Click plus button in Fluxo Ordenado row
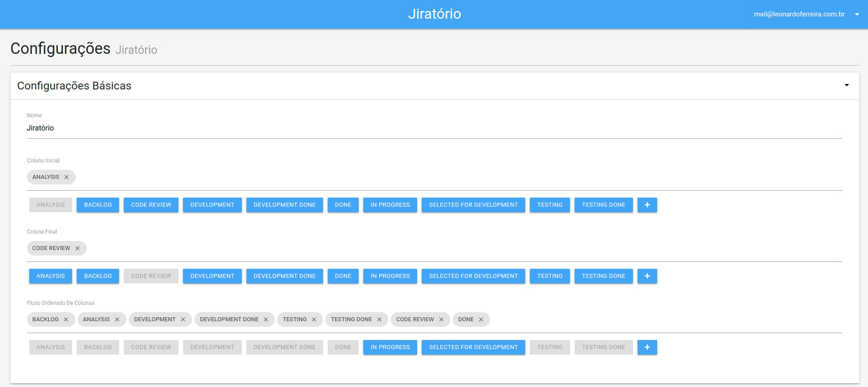 [x=647, y=347]
